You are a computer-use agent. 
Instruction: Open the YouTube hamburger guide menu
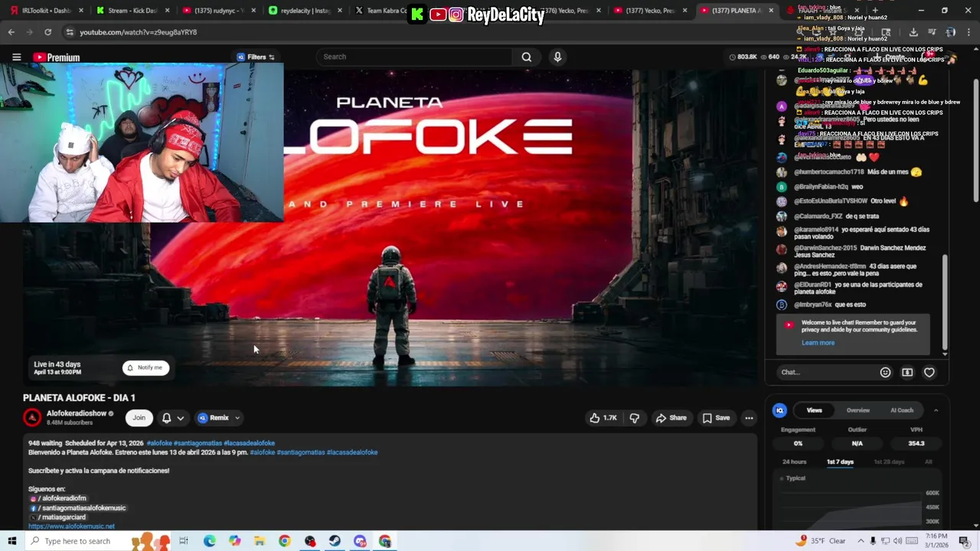tap(16, 57)
